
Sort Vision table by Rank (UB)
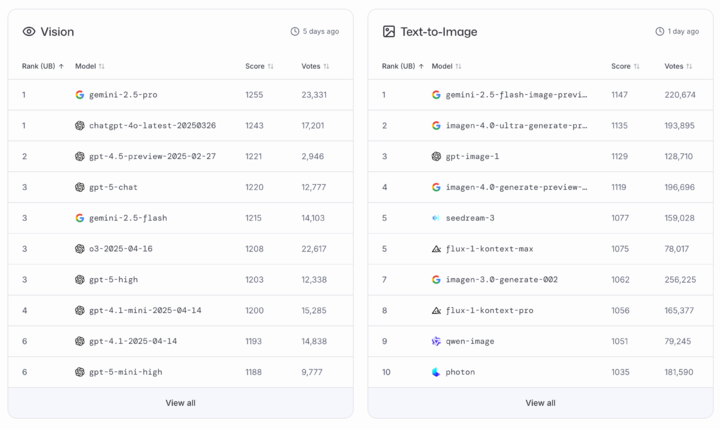click(43, 66)
